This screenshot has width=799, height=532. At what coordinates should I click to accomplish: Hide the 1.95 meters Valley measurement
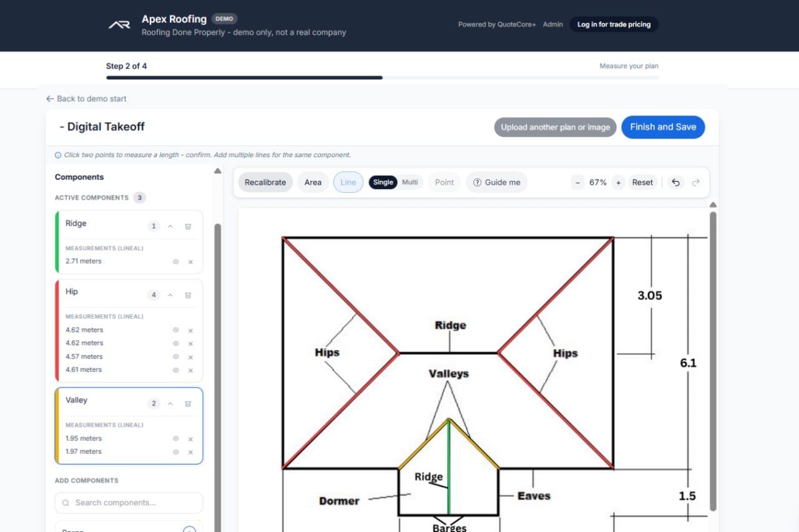pos(176,438)
